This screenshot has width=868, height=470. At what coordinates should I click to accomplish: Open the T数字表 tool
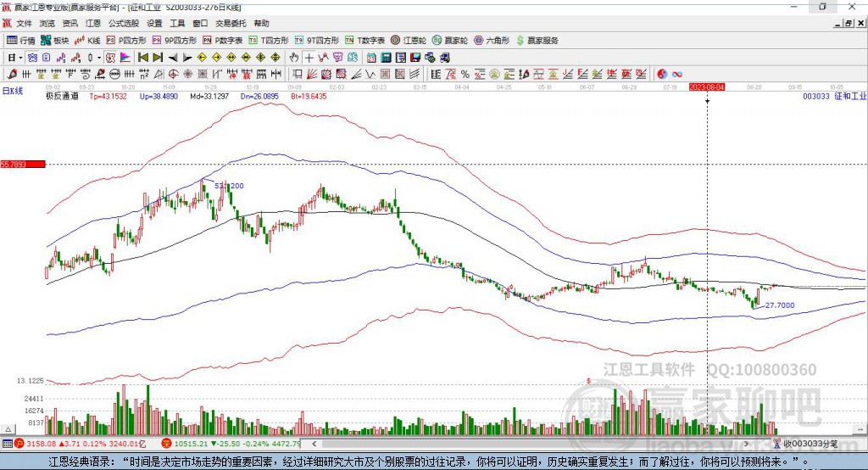364,41
